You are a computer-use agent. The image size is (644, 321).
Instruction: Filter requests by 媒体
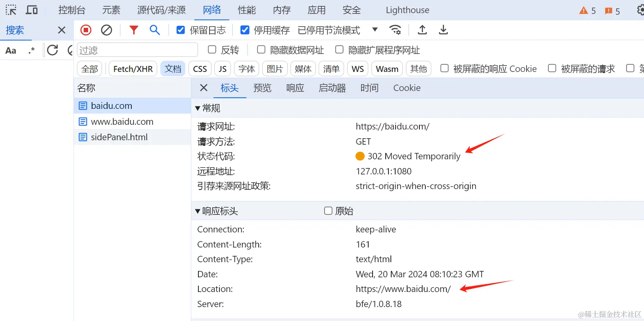(x=303, y=69)
